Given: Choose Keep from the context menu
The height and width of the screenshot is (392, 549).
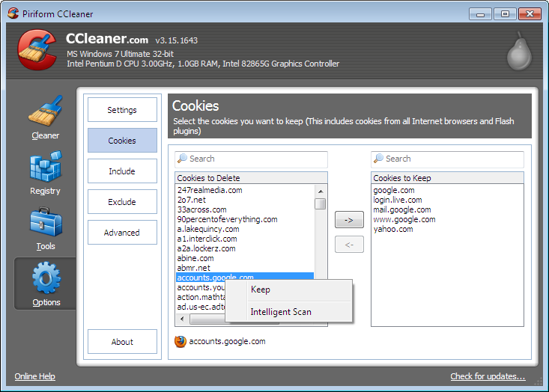Looking at the screenshot, I should click(x=289, y=290).
